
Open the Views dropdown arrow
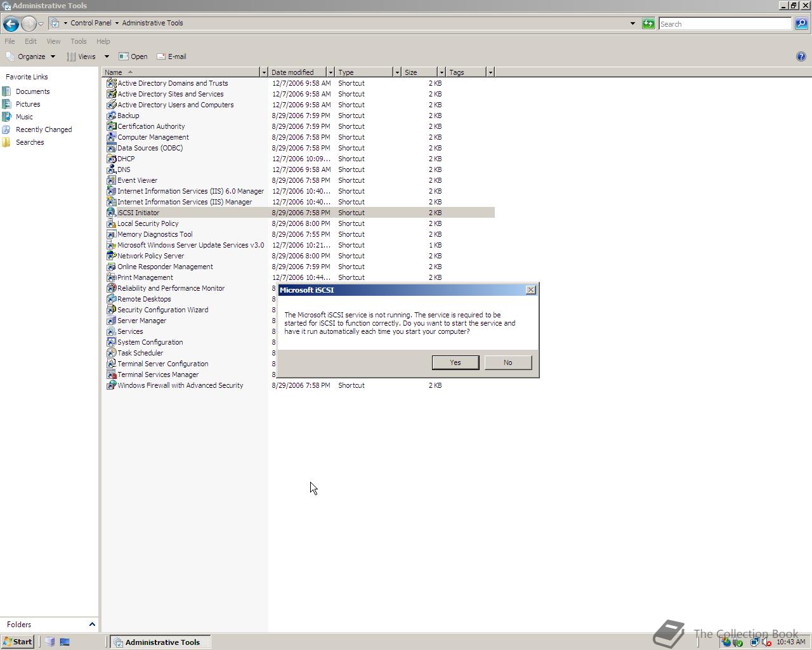click(107, 56)
